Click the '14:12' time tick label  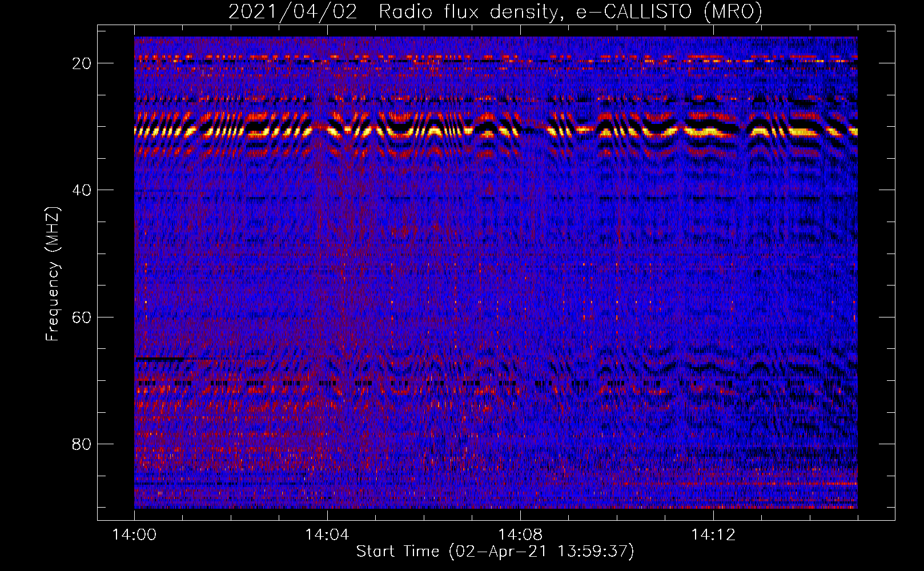[713, 534]
